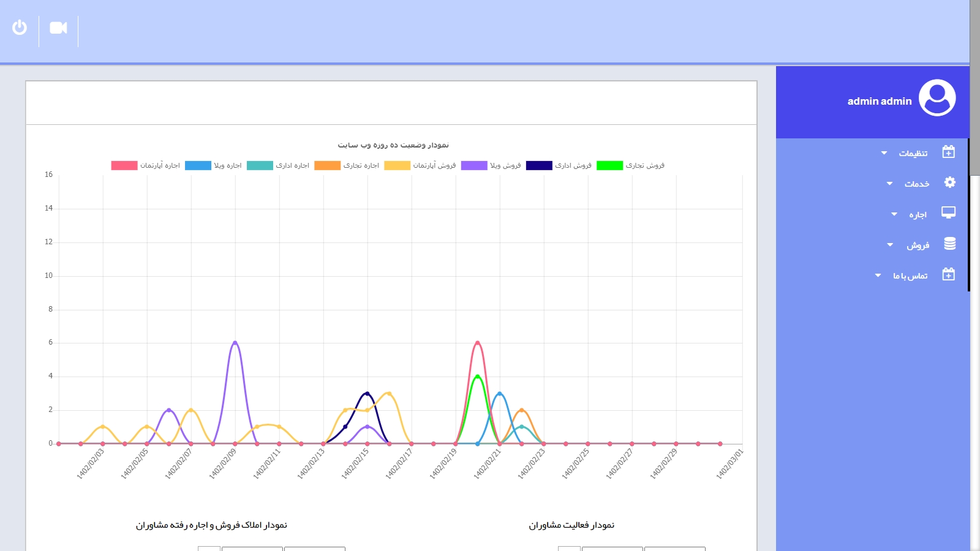Click the monitor icon beside اجاره
Screen dimensions: 980x551
pyautogui.click(x=948, y=213)
